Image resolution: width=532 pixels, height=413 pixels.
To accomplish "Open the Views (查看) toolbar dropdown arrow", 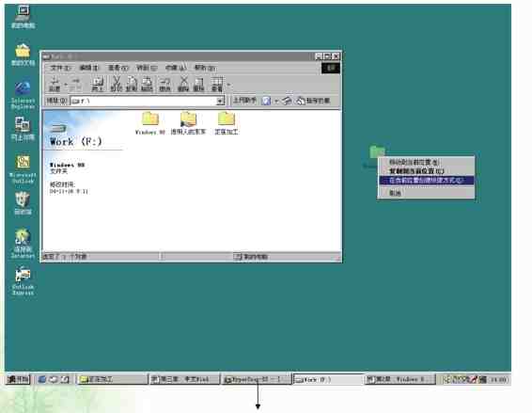I will (x=228, y=85).
